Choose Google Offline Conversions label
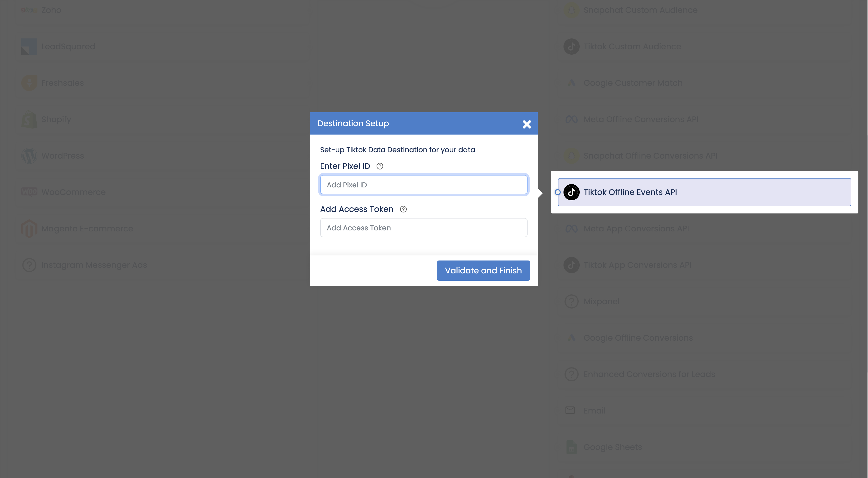 click(x=638, y=338)
